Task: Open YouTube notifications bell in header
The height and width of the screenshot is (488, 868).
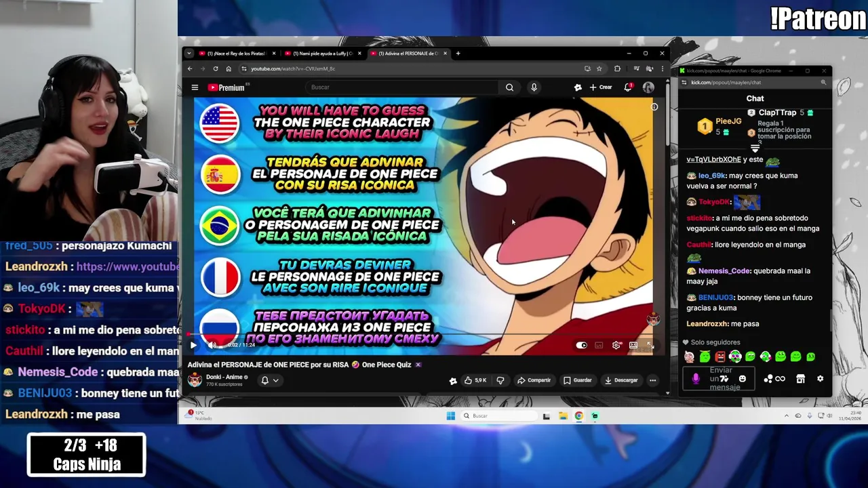Action: 628,87
